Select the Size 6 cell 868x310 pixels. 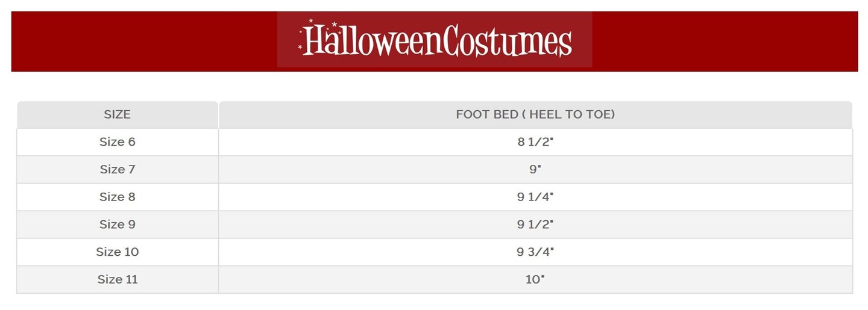[x=117, y=142]
